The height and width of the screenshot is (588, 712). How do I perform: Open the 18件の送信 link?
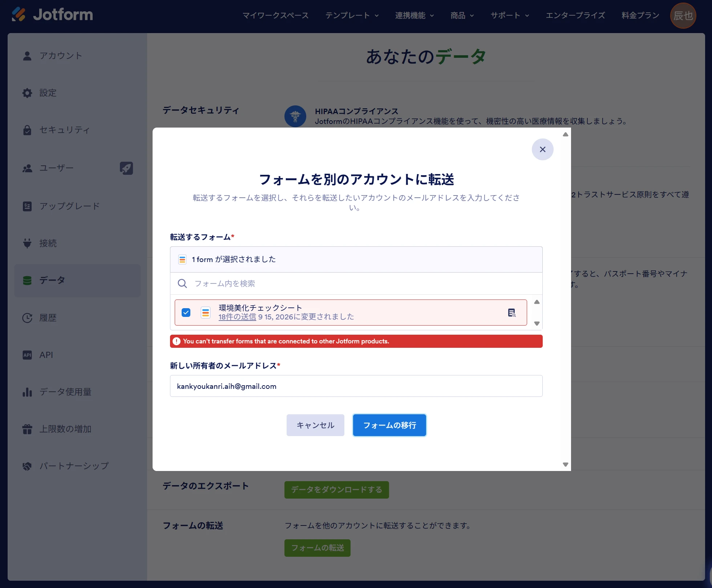coord(237,317)
